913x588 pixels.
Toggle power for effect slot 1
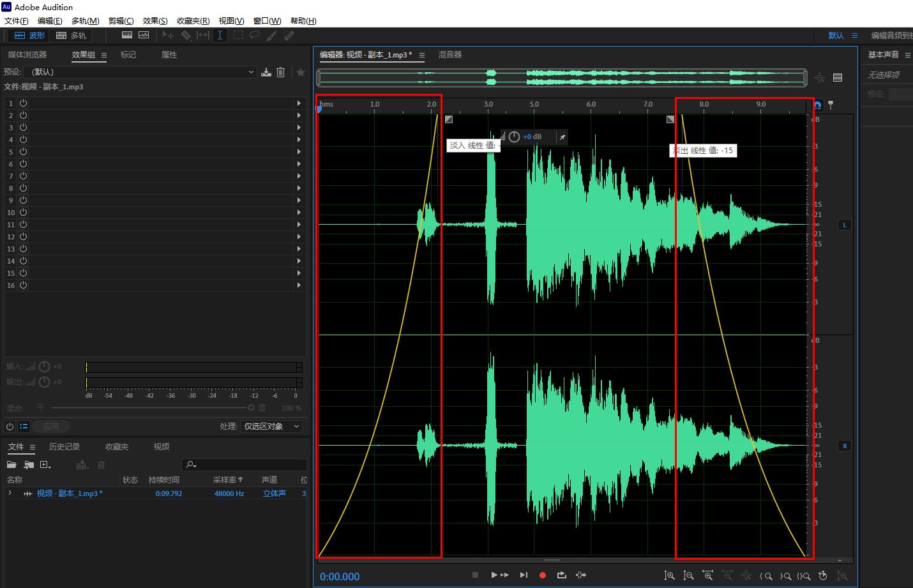(23, 103)
